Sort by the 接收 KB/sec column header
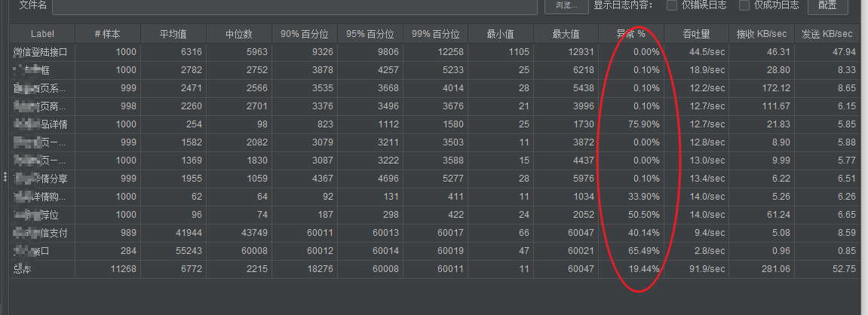Screen dimensions: 868x315 tap(762, 34)
